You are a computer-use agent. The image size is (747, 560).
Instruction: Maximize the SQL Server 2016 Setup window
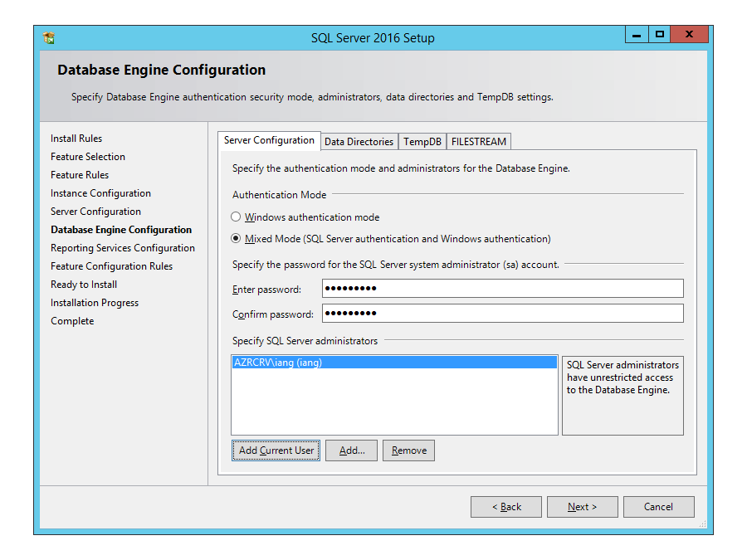(659, 34)
